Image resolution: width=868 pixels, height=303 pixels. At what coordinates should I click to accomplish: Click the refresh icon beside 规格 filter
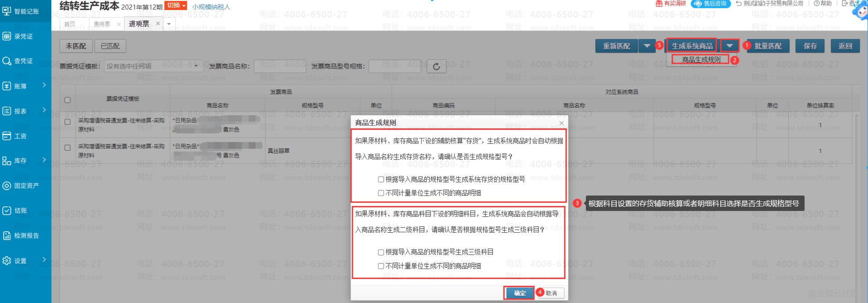point(436,67)
